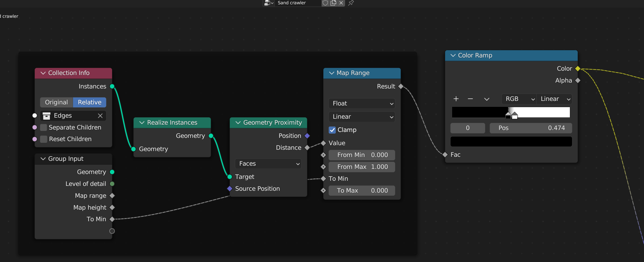
Task: Click the color ramp gradient bar
Action: tap(511, 112)
